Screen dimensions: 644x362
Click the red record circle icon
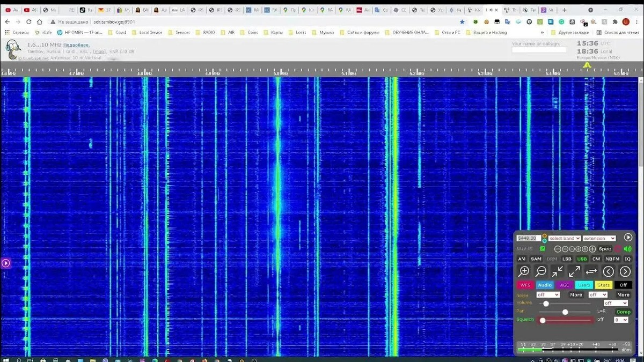point(618,249)
